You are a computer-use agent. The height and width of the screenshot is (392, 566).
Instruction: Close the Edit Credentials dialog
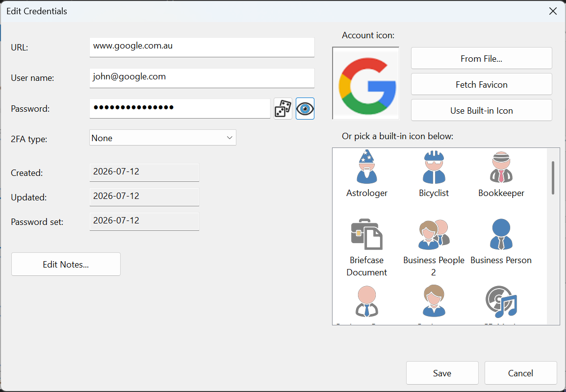click(553, 11)
